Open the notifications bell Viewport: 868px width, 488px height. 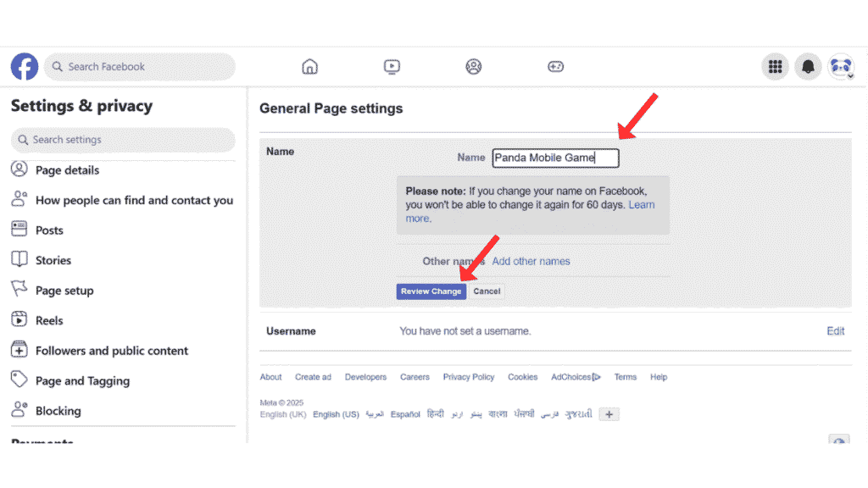pyautogui.click(x=808, y=66)
